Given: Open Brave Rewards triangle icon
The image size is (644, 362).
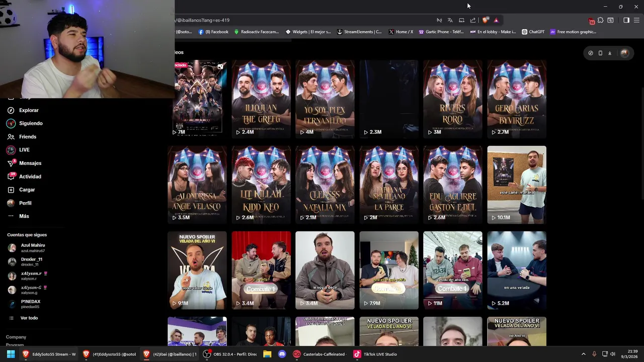Looking at the screenshot, I should pos(496,20).
